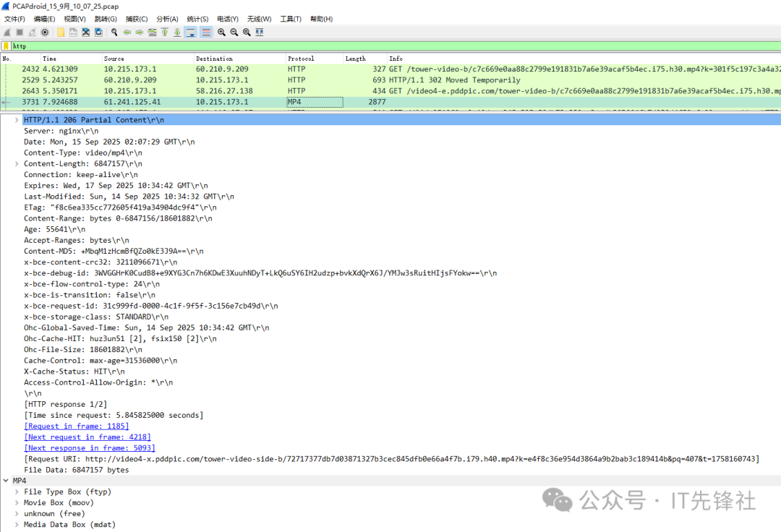This screenshot has height=532, width=781.
Task: Click the Stop capture square icon
Action: coord(20,33)
